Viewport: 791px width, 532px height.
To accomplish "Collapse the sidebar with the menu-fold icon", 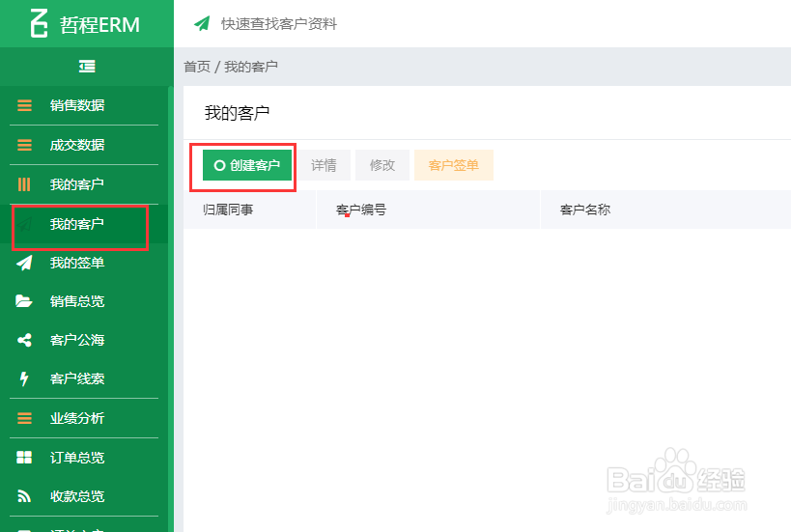I will (87, 66).
